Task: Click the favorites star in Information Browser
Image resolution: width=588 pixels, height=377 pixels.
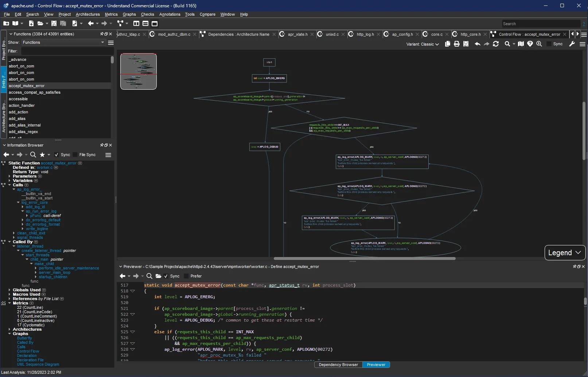Action: click(42, 155)
